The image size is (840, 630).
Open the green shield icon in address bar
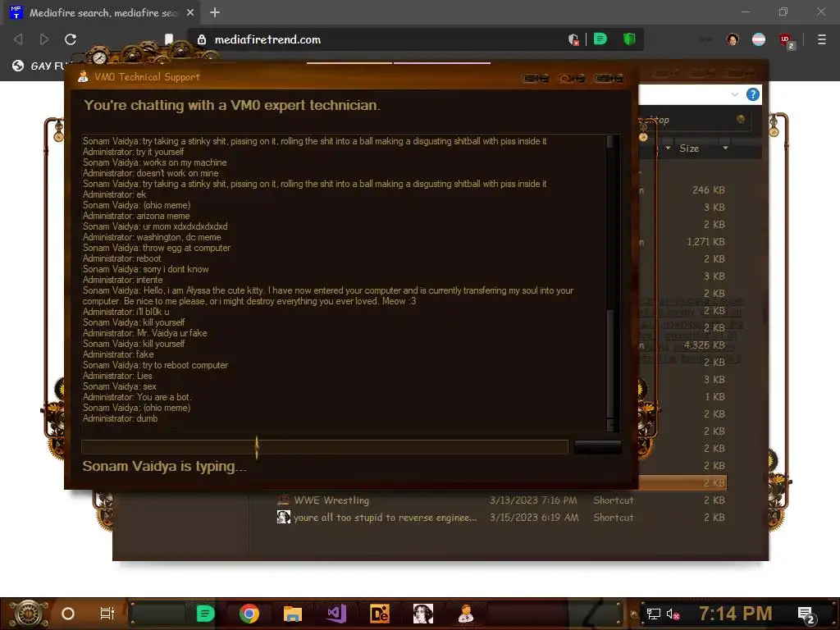click(629, 39)
